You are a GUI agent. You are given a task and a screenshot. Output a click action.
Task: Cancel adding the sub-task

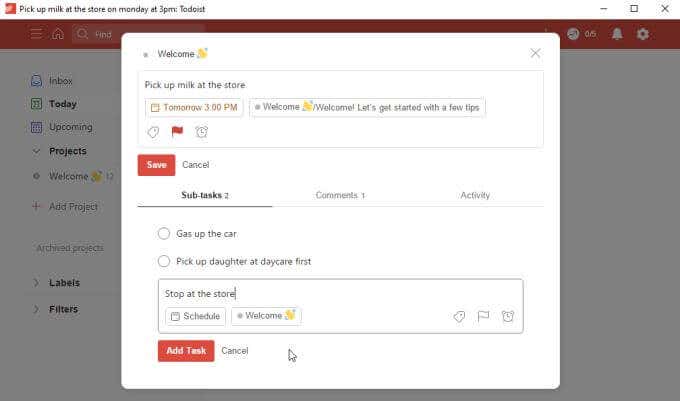click(235, 351)
